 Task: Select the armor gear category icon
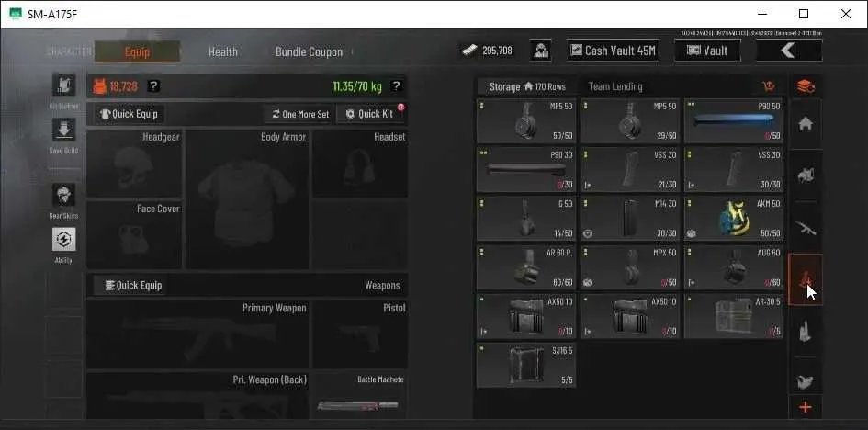pos(806,175)
